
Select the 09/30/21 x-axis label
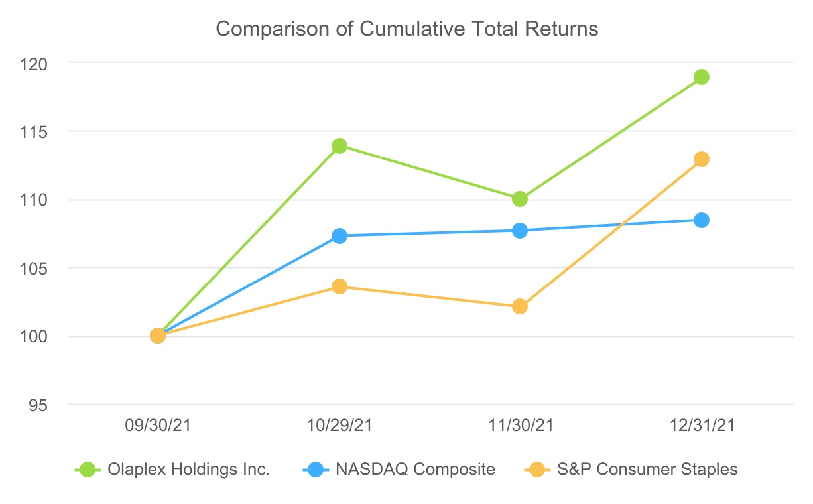(x=158, y=426)
